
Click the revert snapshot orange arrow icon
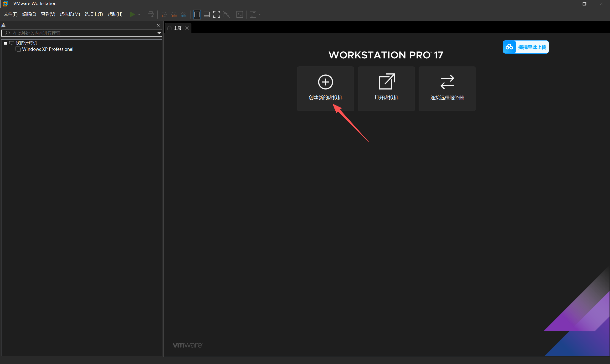tap(174, 15)
